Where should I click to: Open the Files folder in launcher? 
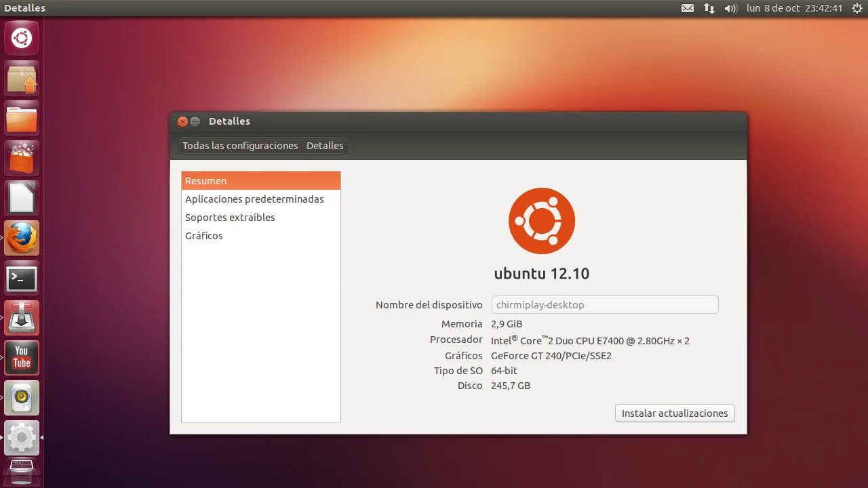pyautogui.click(x=22, y=119)
